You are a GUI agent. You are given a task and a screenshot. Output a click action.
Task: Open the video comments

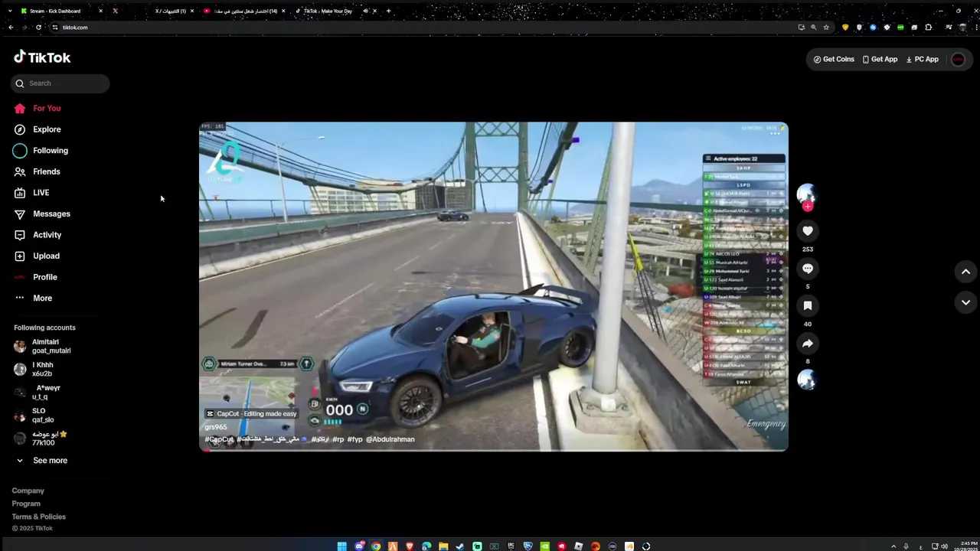coord(807,269)
